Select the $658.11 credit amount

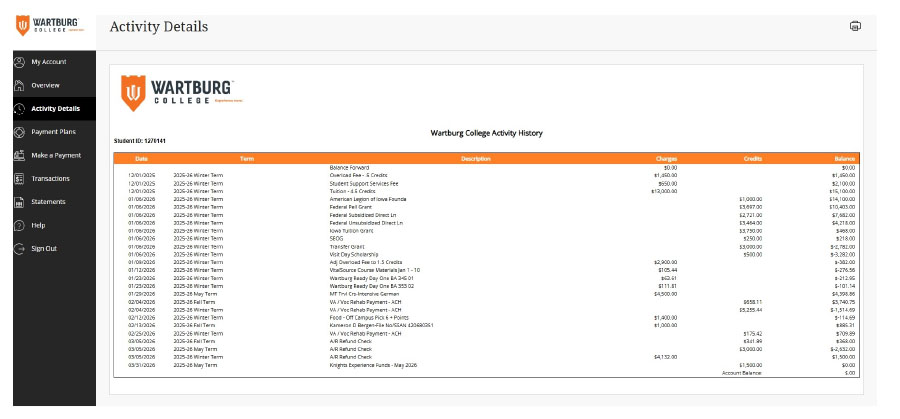click(753, 301)
